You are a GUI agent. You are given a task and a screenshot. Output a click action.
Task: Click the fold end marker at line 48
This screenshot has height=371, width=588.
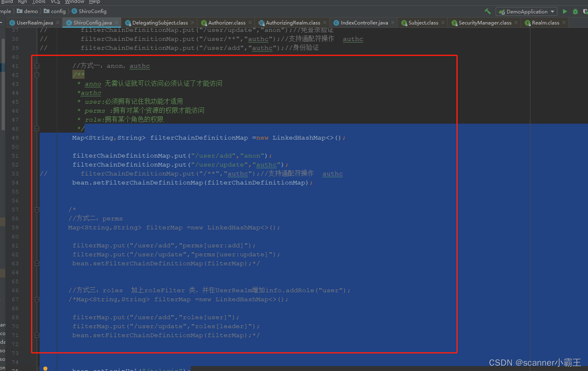point(37,129)
